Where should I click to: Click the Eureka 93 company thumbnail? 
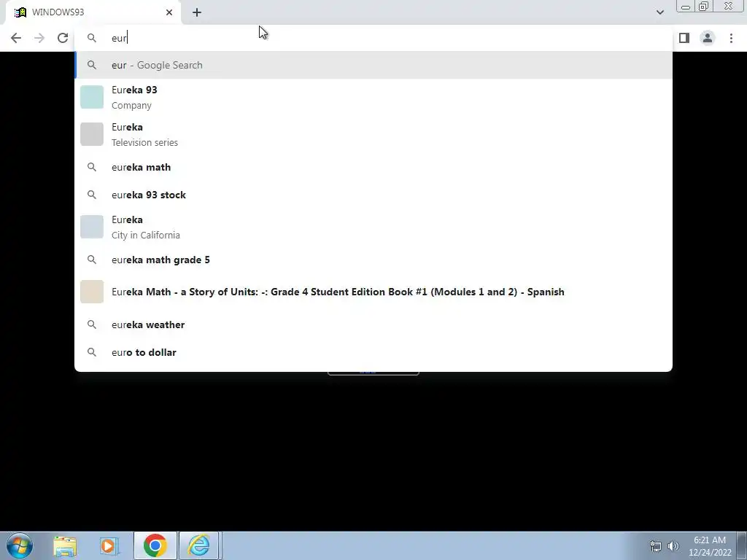[x=92, y=97]
